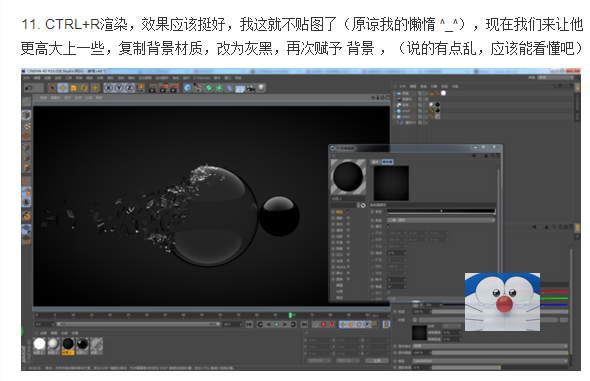This screenshot has width=590, height=381.
Task: Go to end of animation
Action: coord(304,325)
